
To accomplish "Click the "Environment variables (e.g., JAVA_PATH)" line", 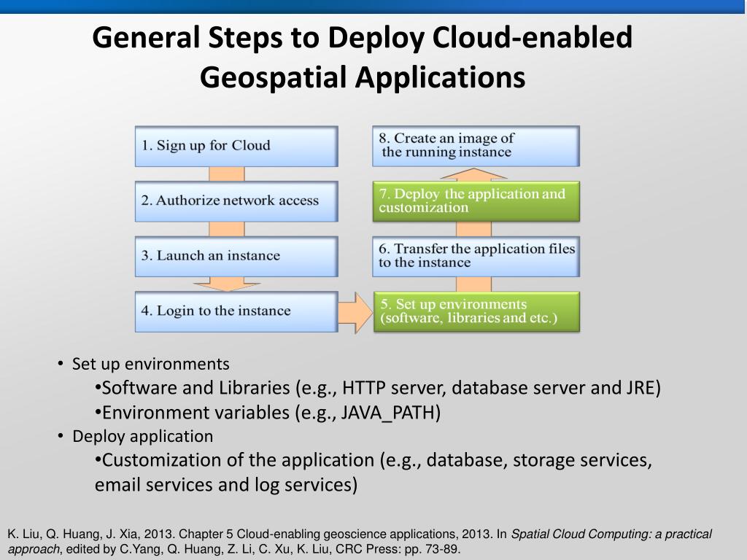I will (x=268, y=413).
